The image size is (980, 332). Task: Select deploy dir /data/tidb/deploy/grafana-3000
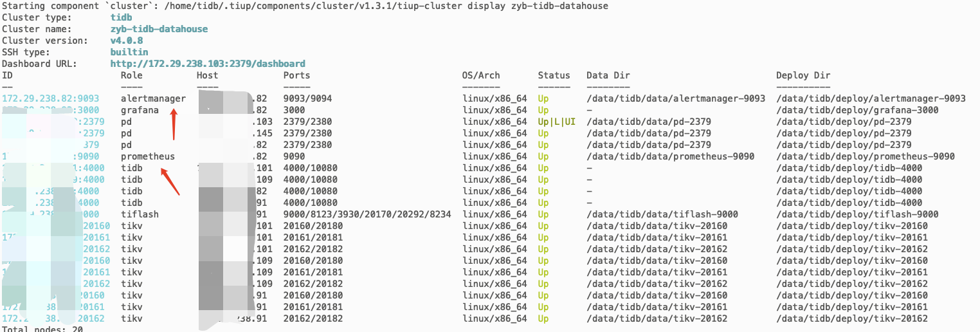click(857, 110)
